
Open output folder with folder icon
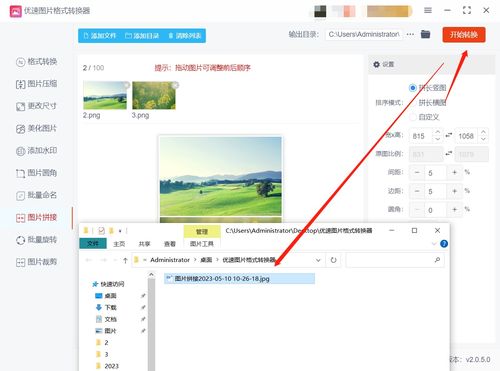[x=425, y=34]
